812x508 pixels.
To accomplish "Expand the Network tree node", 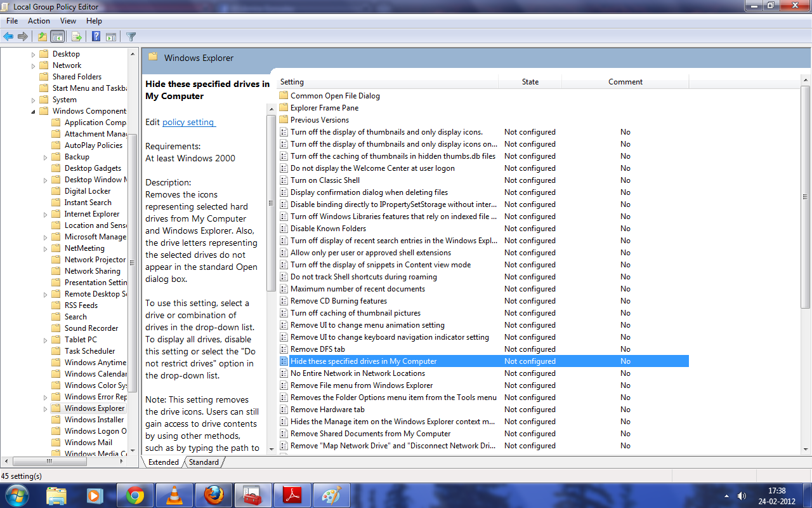I will pos(34,65).
